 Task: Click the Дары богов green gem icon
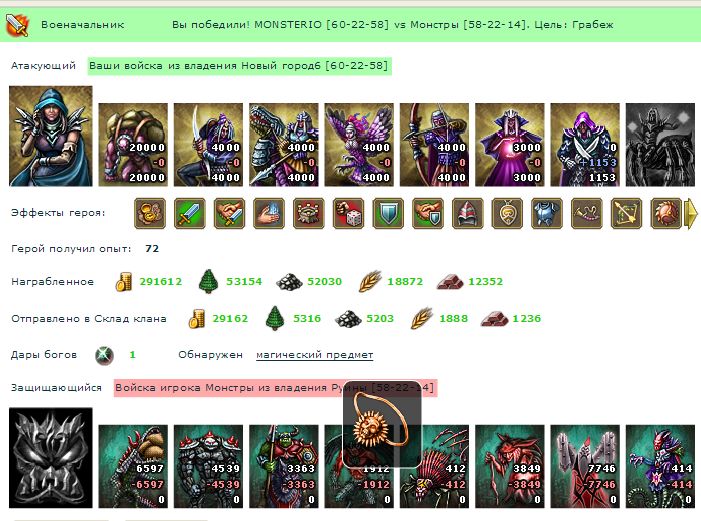coord(104,356)
